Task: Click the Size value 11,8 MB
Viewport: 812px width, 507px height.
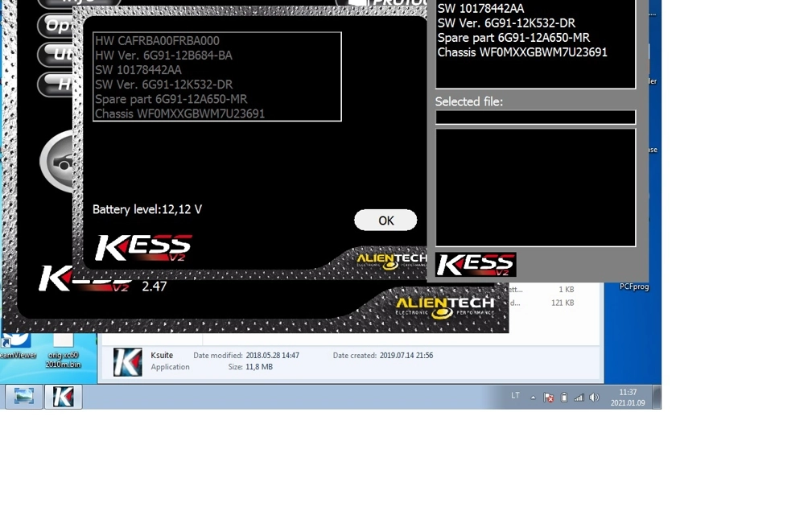Action: coord(259,367)
